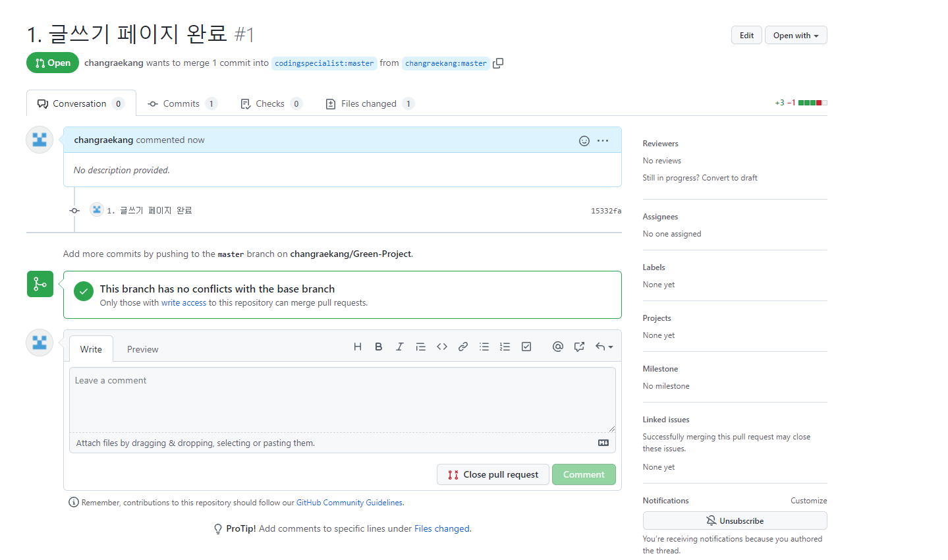Click 'Files changed' link in ProTip
Image resolution: width=948 pixels, height=560 pixels.
pyautogui.click(x=442, y=528)
